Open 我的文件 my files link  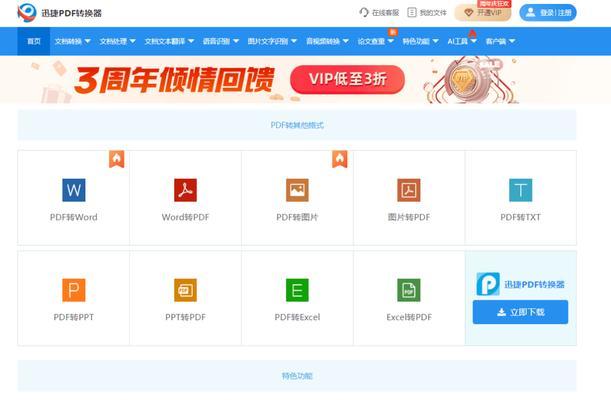(x=427, y=12)
